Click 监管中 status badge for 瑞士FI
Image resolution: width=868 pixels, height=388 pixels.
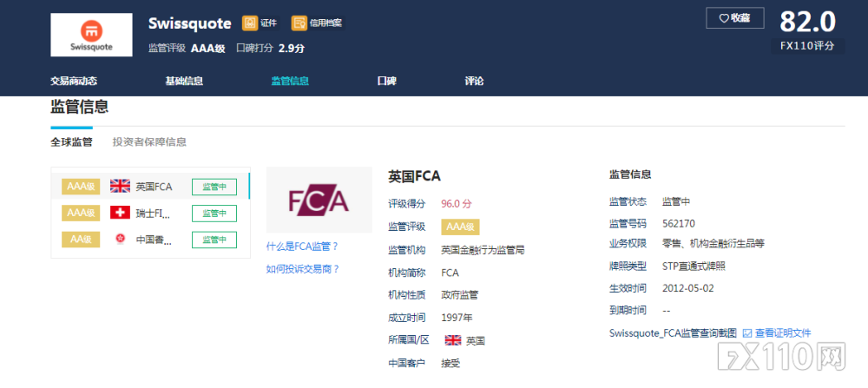click(214, 213)
